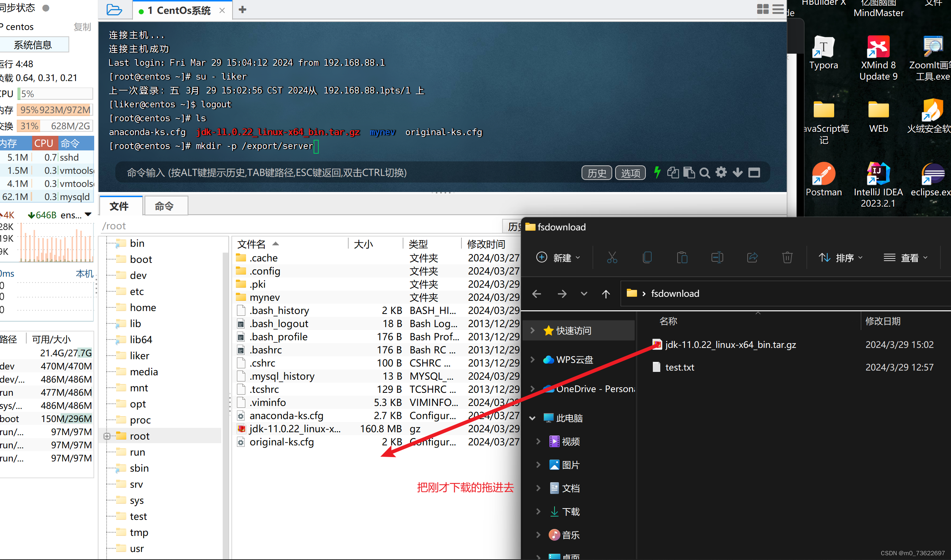
Task: Open XMind 8 desktop shortcut
Action: click(878, 58)
